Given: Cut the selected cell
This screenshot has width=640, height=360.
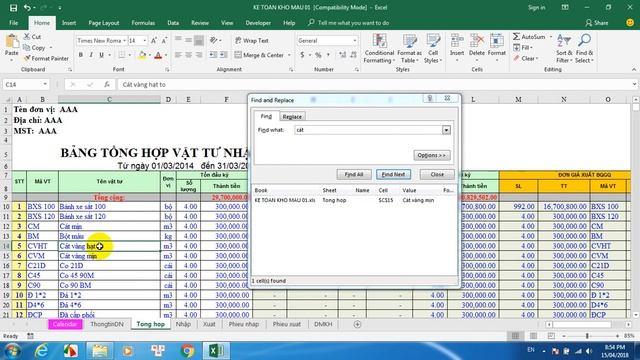Looking at the screenshot, I should tap(32, 37).
